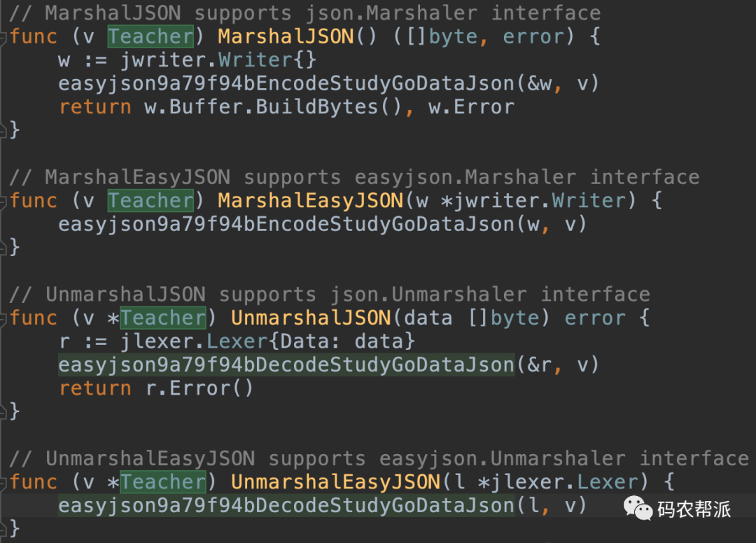Click the Encode call with '(w, v)' arguments

coord(322,225)
